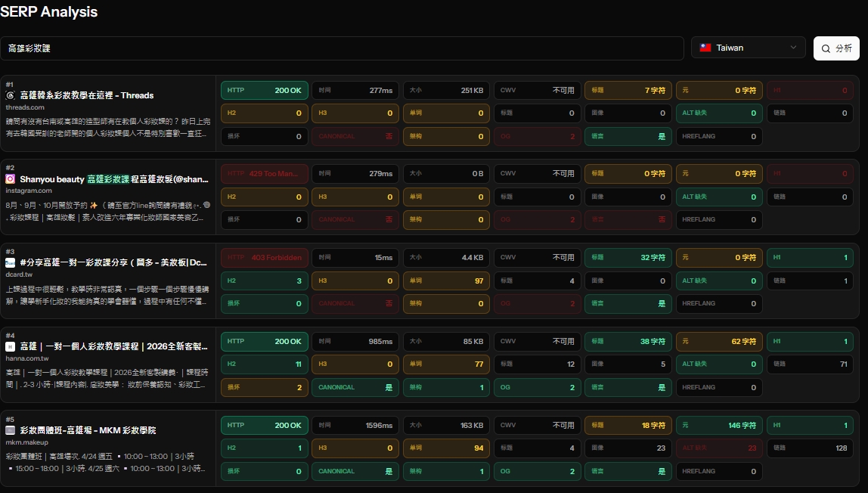Click the instagram.com domain text

point(29,191)
